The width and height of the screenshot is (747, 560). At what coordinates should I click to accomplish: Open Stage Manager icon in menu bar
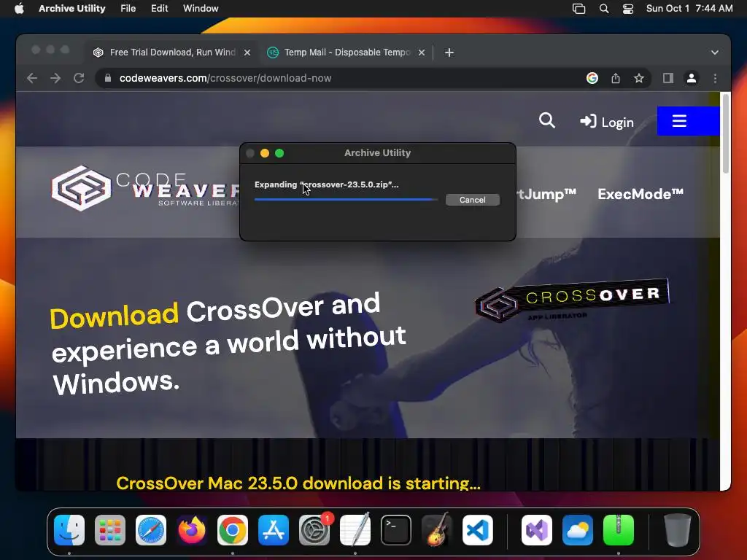click(x=578, y=9)
